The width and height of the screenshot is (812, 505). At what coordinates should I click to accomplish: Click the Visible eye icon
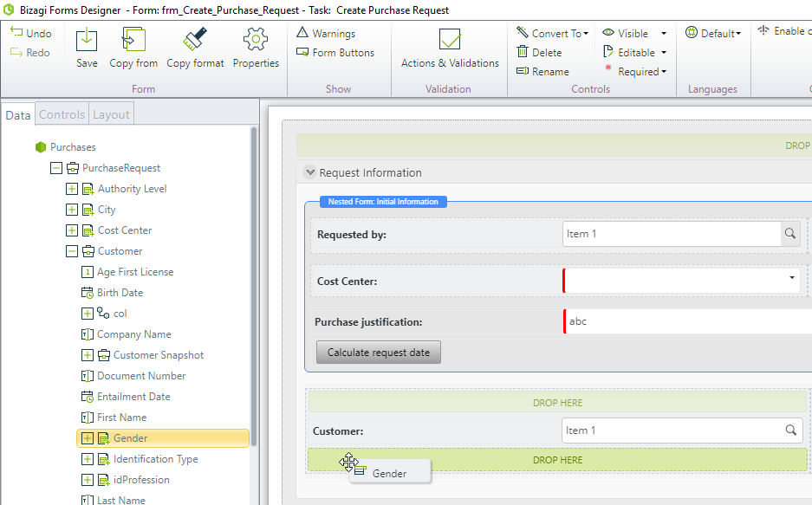[608, 33]
